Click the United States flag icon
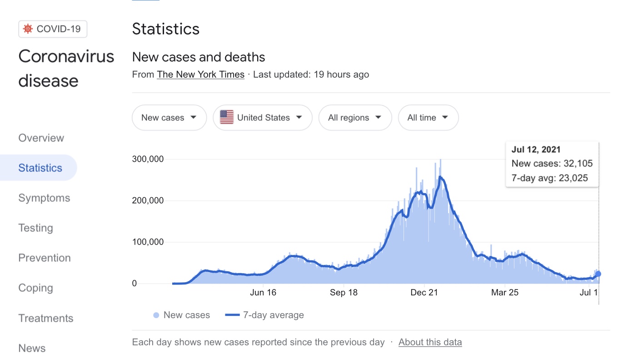This screenshot has width=633, height=364. tap(227, 117)
